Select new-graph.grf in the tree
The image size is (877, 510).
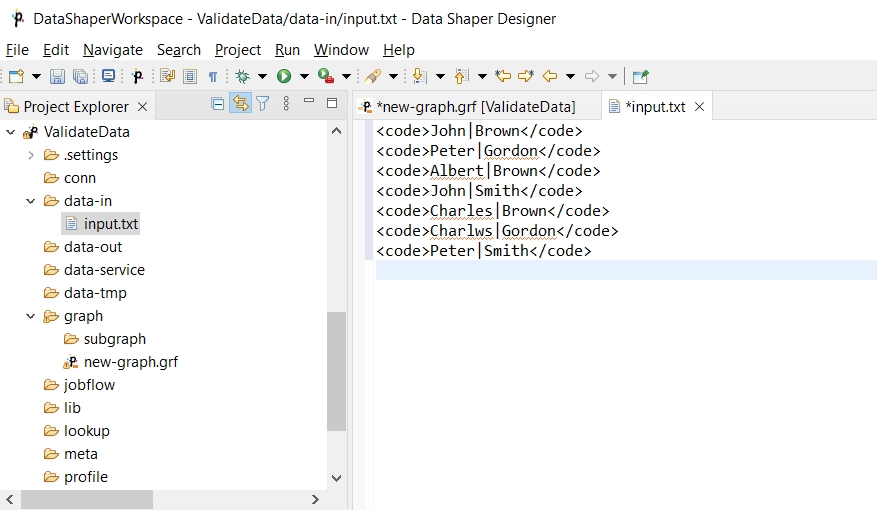coord(130,362)
